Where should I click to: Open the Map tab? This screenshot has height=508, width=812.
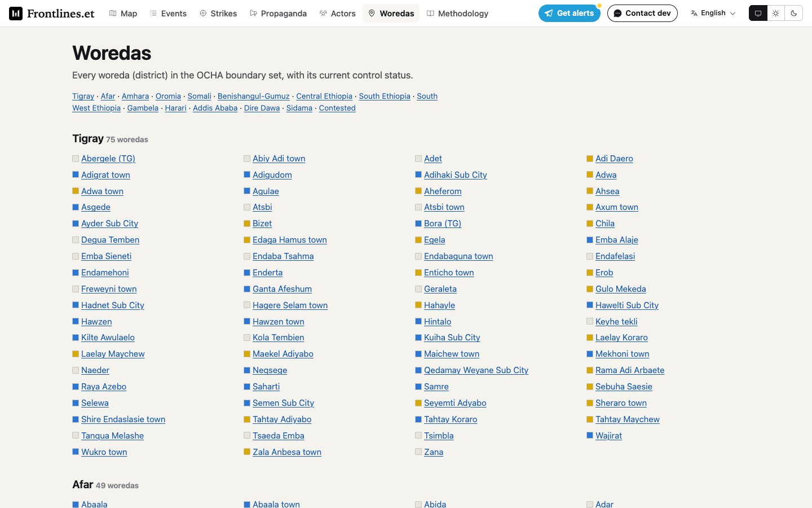123,13
